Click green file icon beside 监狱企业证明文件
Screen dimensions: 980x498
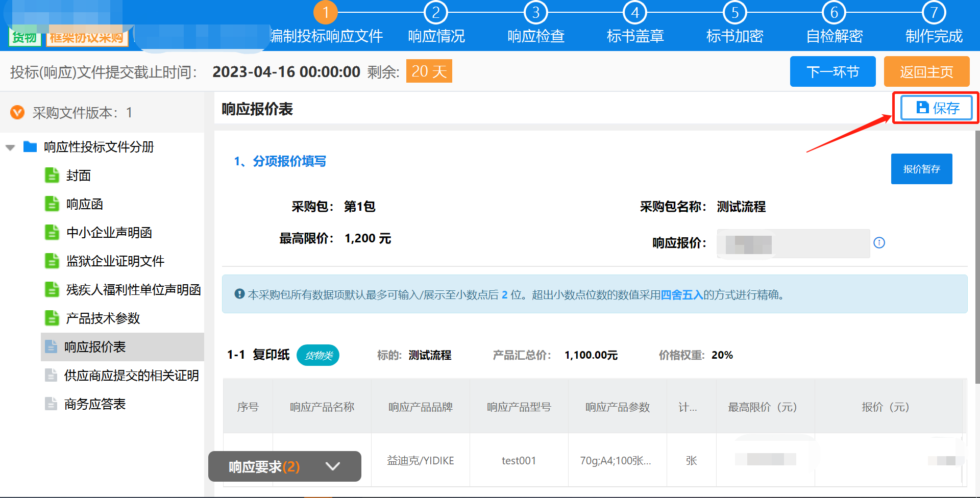(x=52, y=261)
